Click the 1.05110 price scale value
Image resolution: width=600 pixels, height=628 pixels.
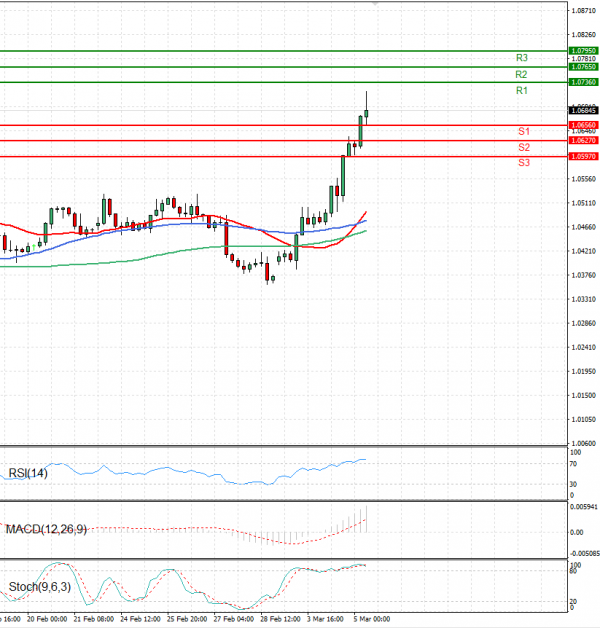584,203
